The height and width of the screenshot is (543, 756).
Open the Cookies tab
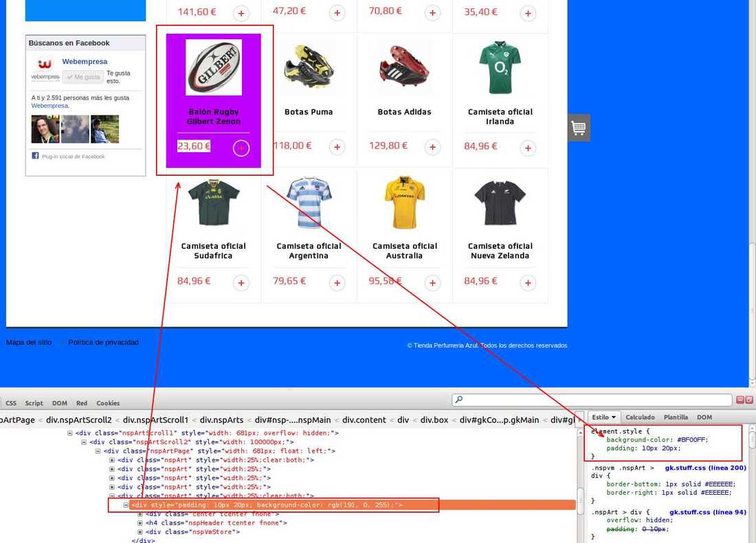coord(108,403)
